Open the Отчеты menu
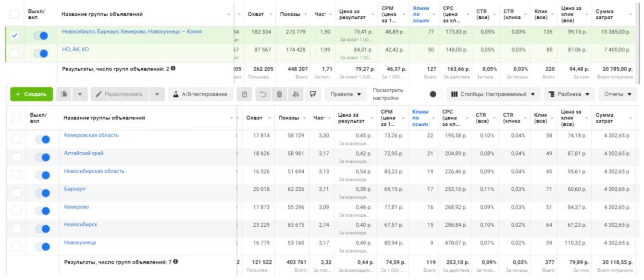Screen dimensions: 644x280 [x=617, y=95]
